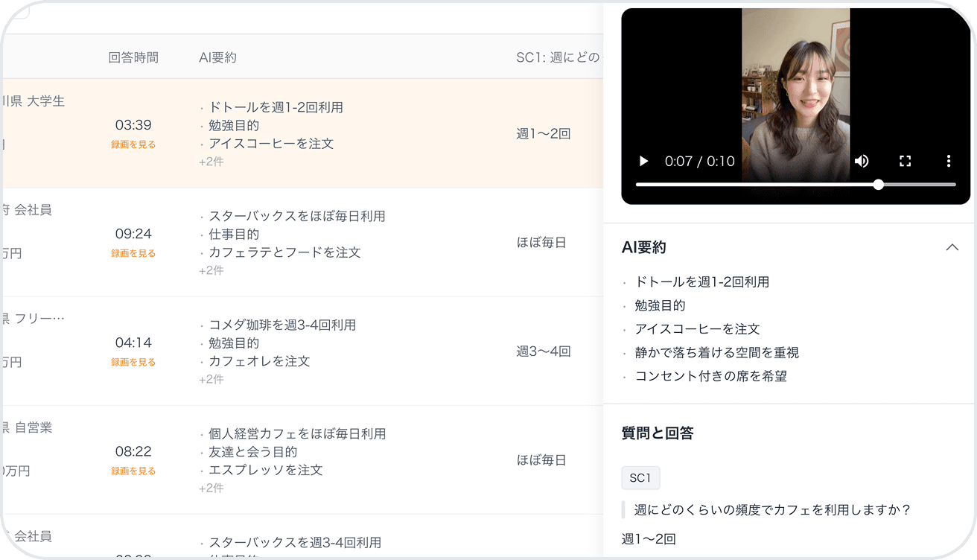
Task: Click the 回答時間 column header
Action: [x=133, y=57]
